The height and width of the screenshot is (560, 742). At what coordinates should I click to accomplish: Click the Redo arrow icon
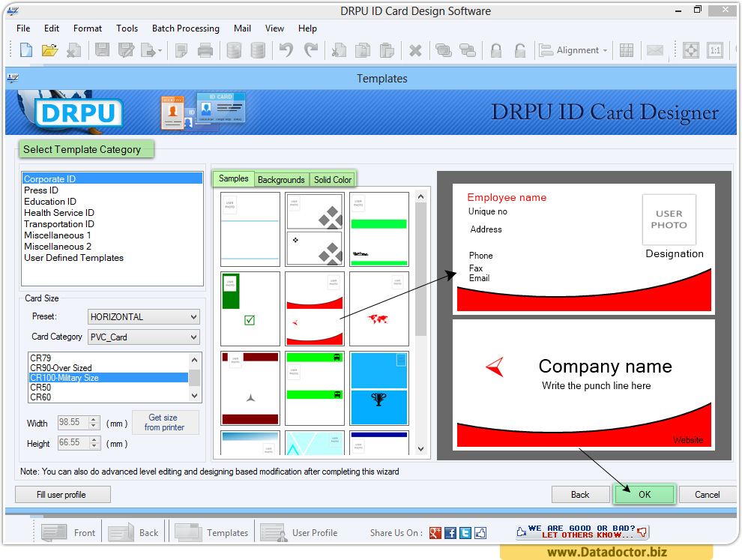pos(310,49)
